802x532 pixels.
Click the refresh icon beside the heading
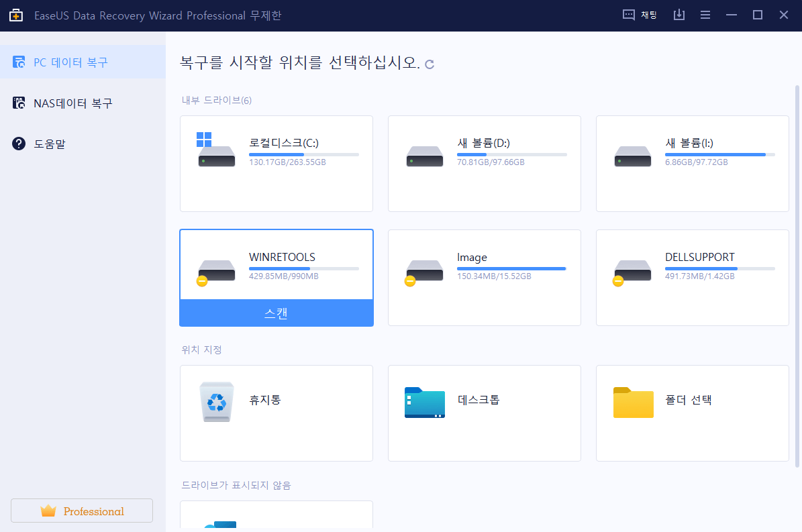pos(430,64)
